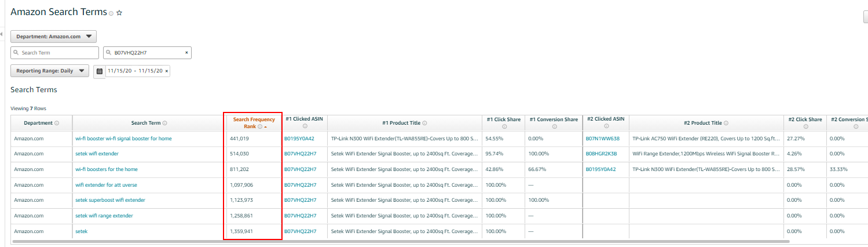This screenshot has height=247, width=868.
Task: Open search term 'wi-fi boosters for the home'
Action: [x=107, y=169]
